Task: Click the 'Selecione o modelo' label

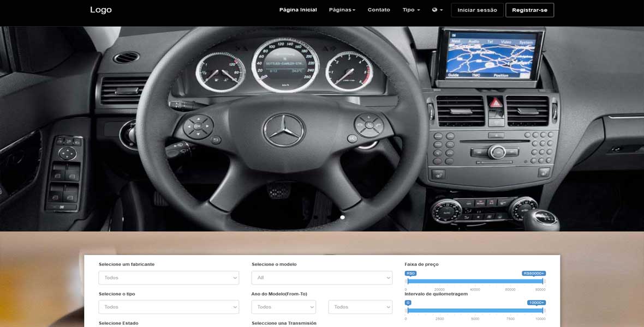Action: point(274,265)
